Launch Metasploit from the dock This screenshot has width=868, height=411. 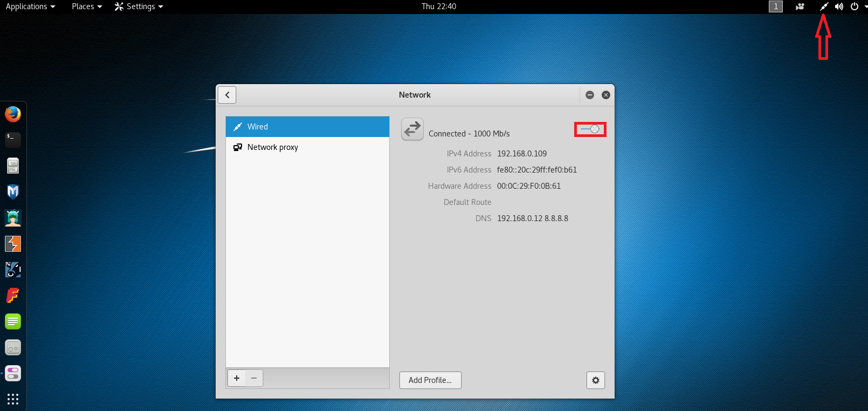(x=13, y=192)
